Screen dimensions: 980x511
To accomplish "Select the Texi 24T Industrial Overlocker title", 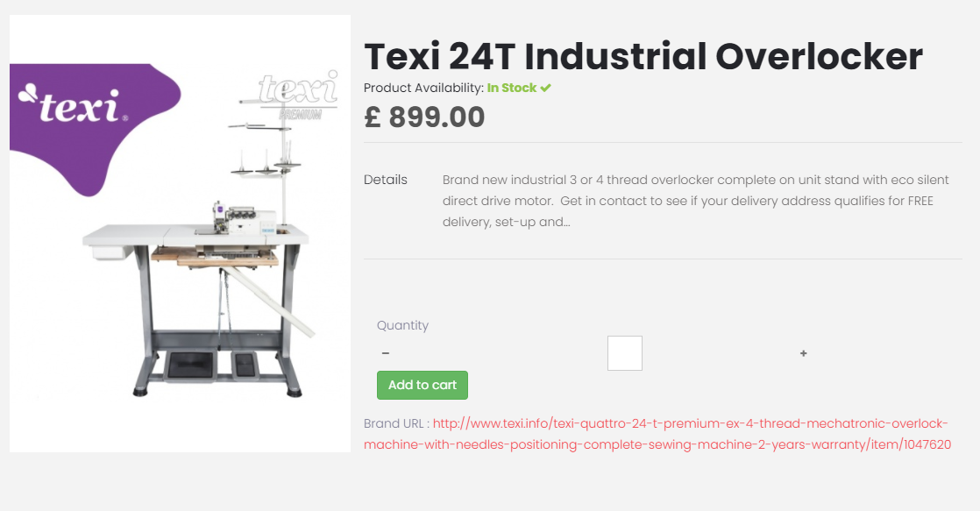I will pos(643,57).
